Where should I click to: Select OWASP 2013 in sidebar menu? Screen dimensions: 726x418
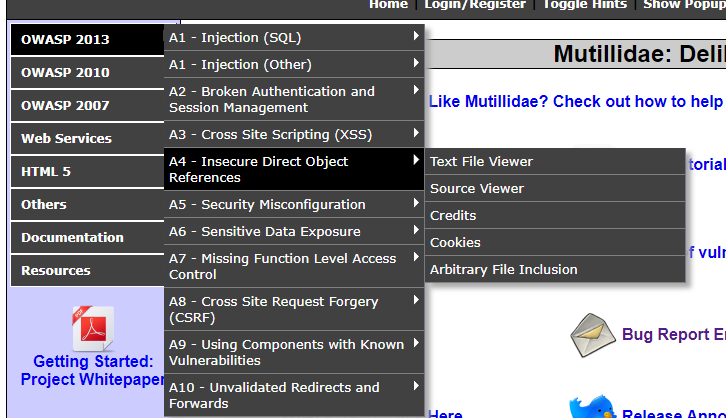tap(88, 40)
